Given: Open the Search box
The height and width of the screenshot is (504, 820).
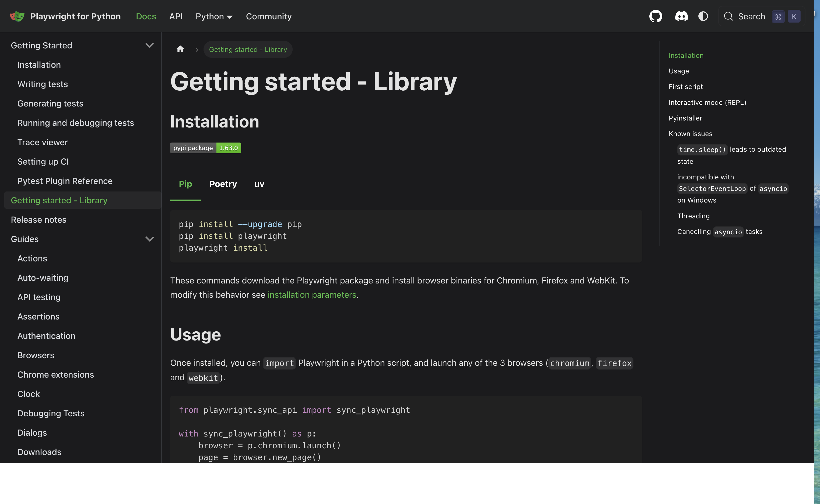Looking at the screenshot, I should pos(762,16).
